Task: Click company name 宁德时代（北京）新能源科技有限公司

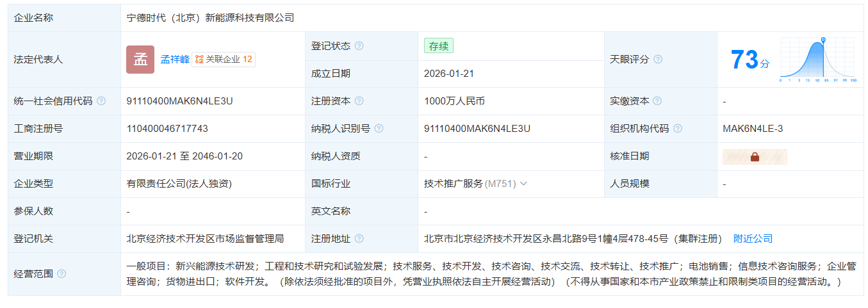Action: (x=210, y=18)
